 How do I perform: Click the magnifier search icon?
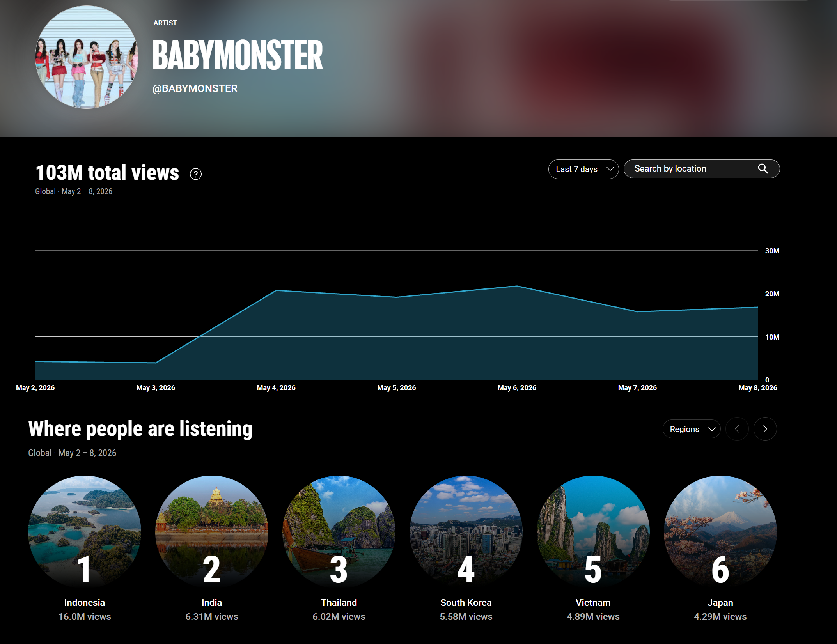763,169
